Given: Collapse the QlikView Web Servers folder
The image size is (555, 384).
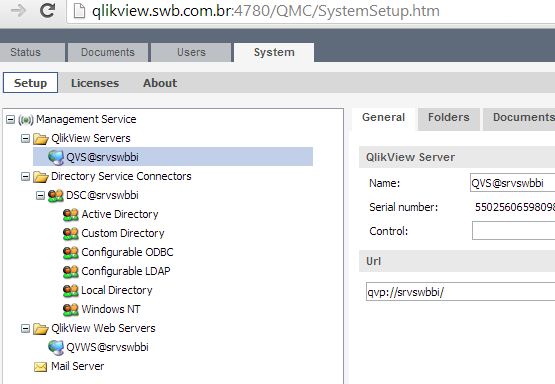Looking at the screenshot, I should 25,328.
